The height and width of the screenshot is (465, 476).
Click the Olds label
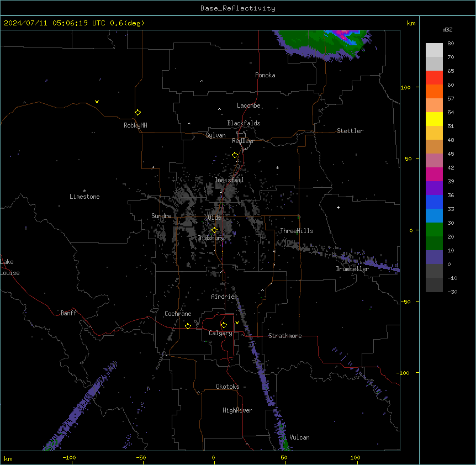pos(214,218)
